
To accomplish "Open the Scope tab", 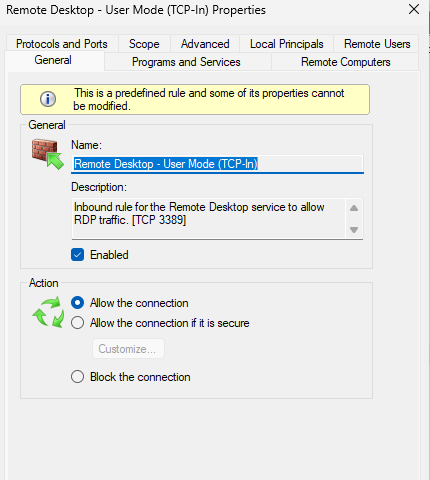I will pos(144,44).
